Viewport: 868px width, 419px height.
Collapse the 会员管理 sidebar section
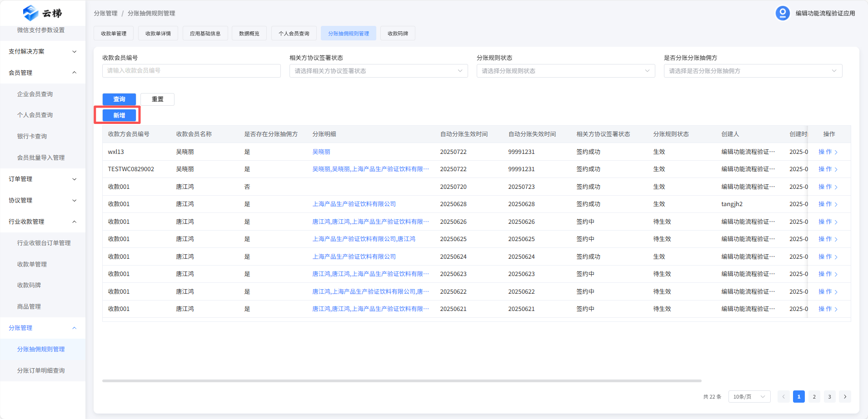pos(74,73)
